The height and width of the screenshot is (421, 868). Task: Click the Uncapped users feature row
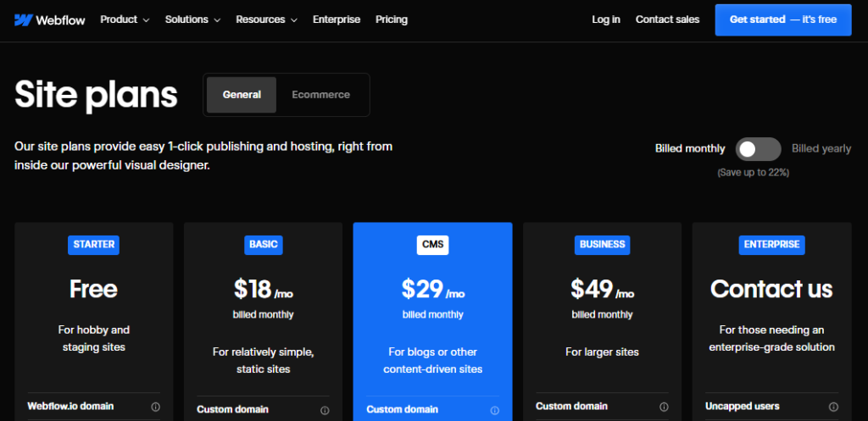[x=771, y=407]
